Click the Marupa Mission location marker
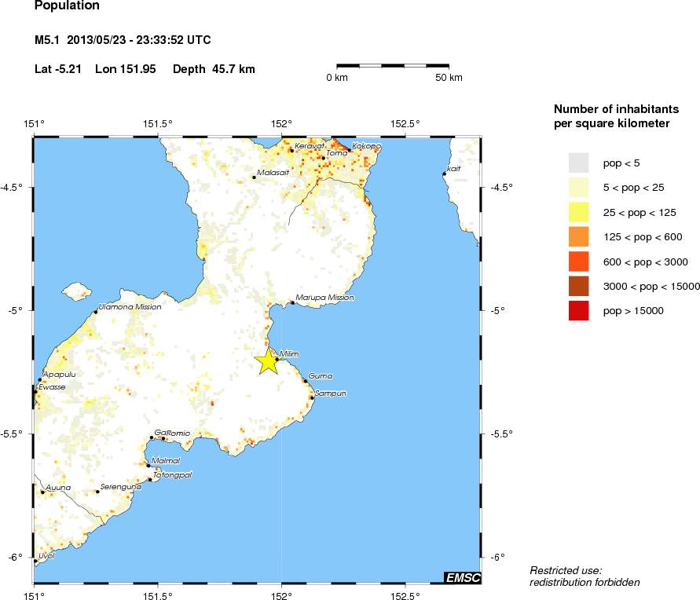Screen dimensions: 700x600 click(292, 302)
